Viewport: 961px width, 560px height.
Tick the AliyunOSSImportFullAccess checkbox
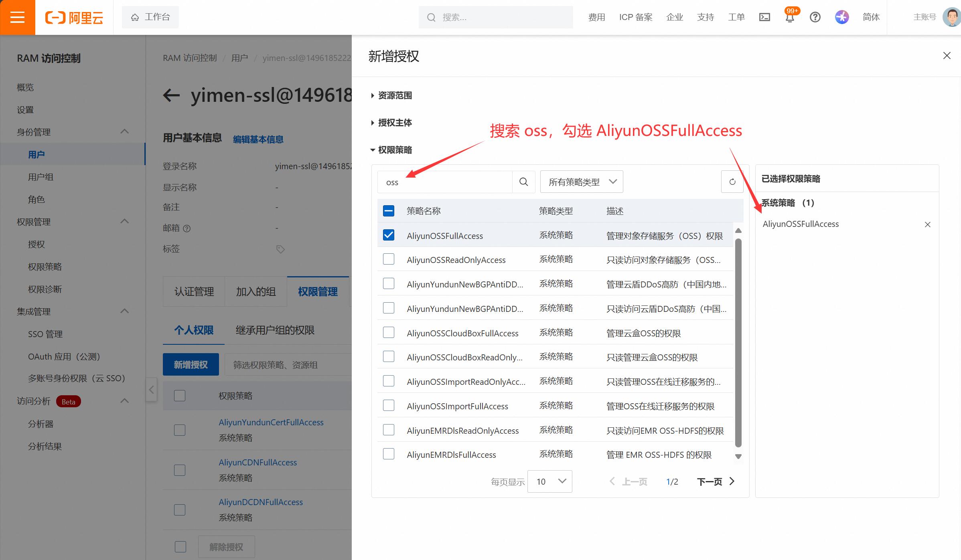click(388, 406)
